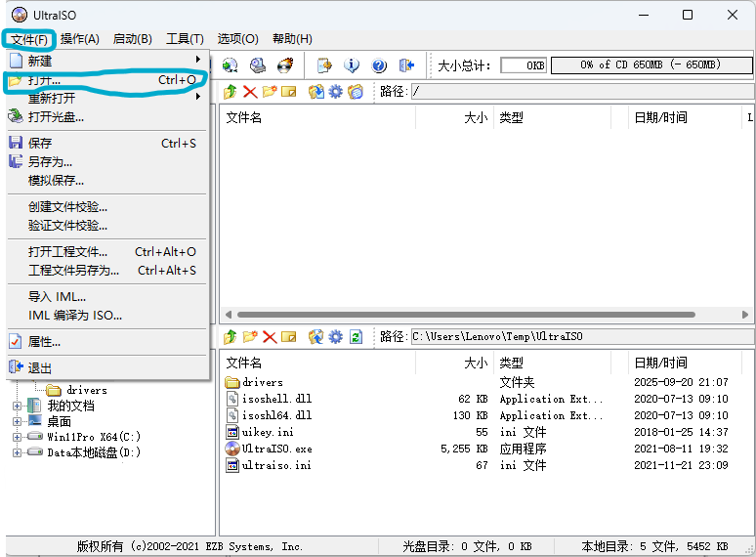The width and height of the screenshot is (756, 557).
Task: Choose 创建文件校验... menu entry
Action: 106,207
